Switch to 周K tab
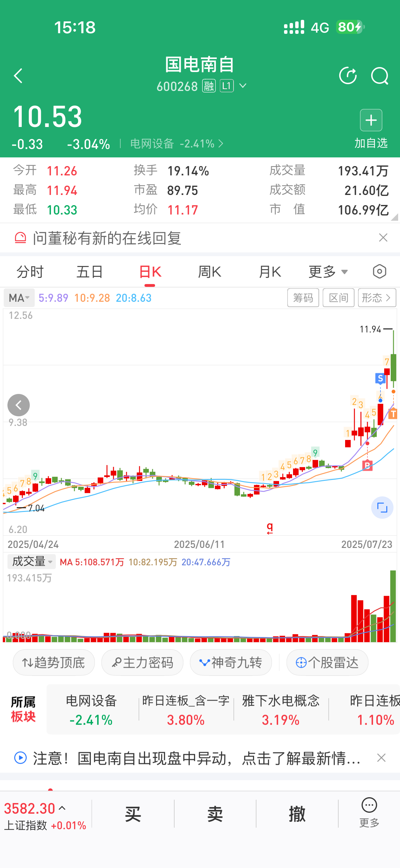 click(209, 272)
